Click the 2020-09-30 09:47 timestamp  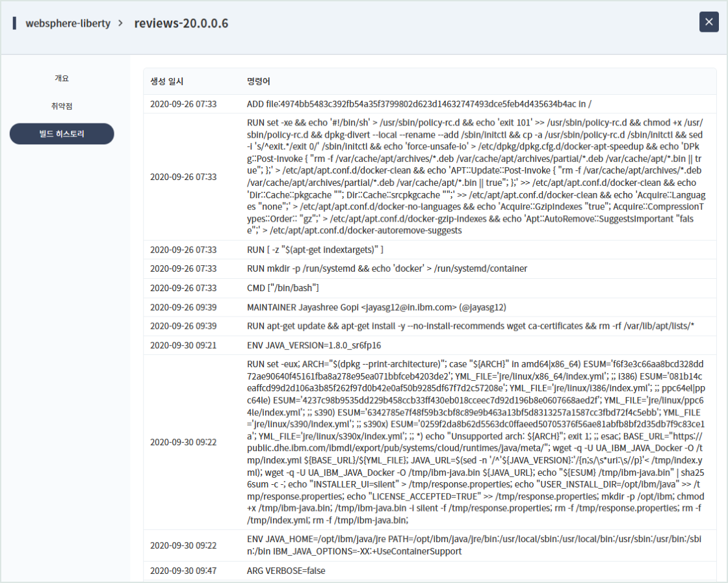pyautogui.click(x=183, y=571)
